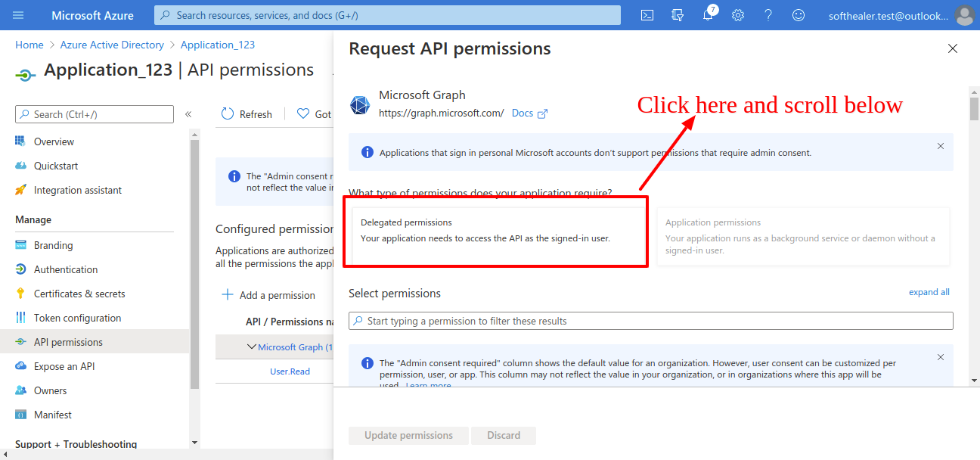Screen dimensions: 980x460
Task: Click the external link icon next to Docs
Action: coord(542,113)
